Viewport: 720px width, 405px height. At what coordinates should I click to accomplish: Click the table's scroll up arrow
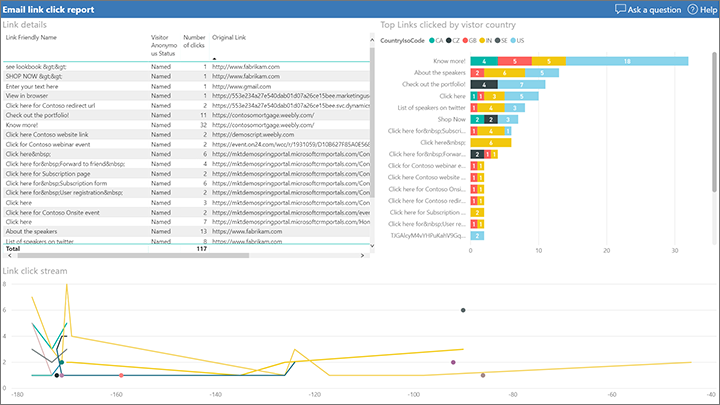coord(372,40)
